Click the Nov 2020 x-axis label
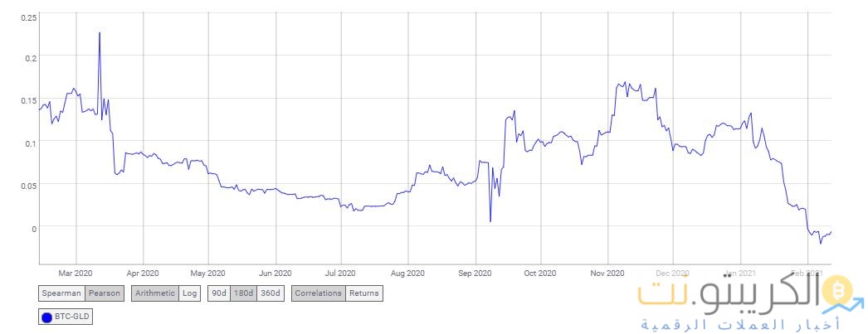This screenshot has width=868, height=334. point(607,273)
